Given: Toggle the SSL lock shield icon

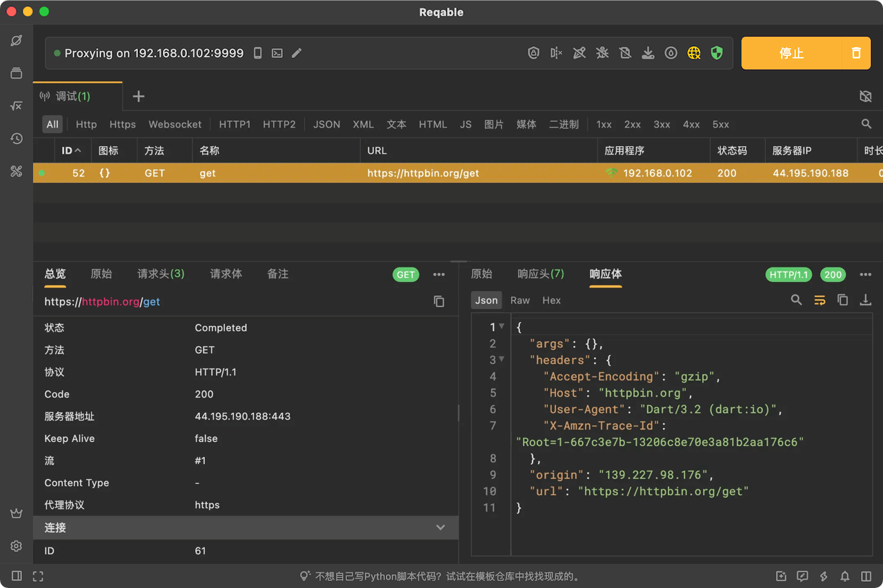Looking at the screenshot, I should click(533, 53).
